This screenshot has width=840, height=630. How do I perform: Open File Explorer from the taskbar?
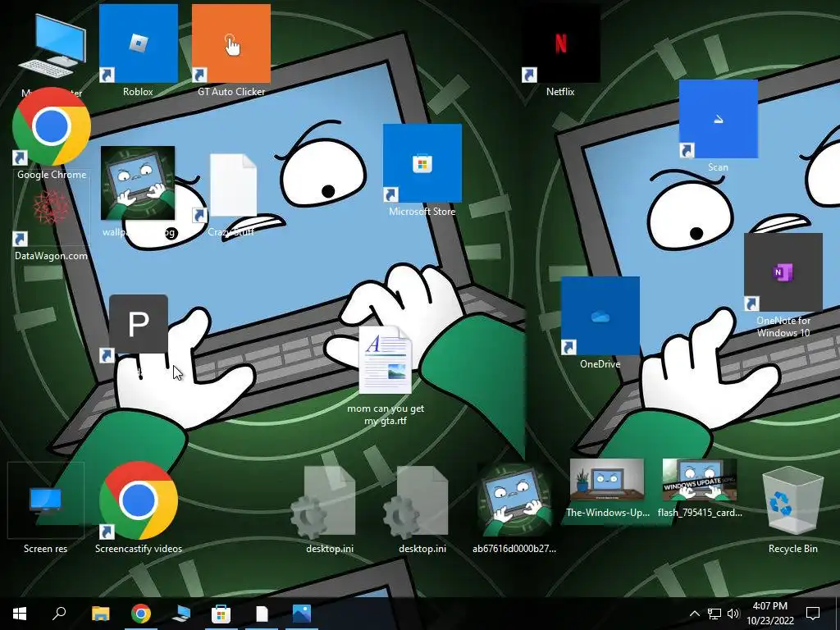(101, 614)
